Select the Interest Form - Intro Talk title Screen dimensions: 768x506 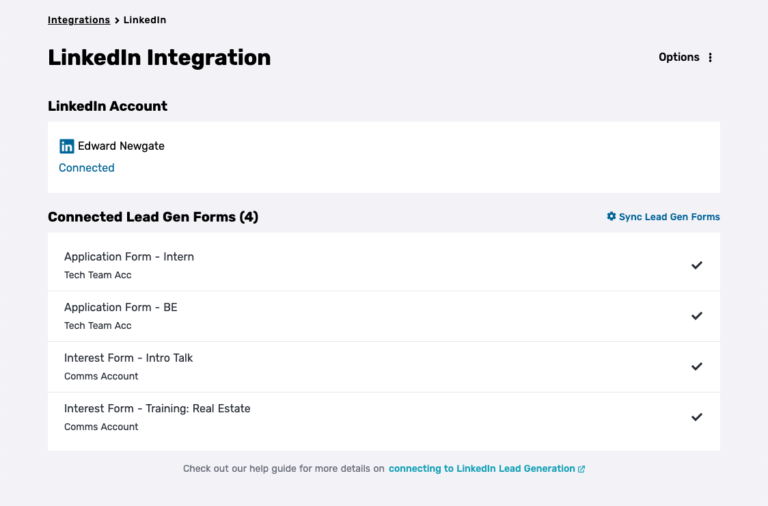click(128, 358)
